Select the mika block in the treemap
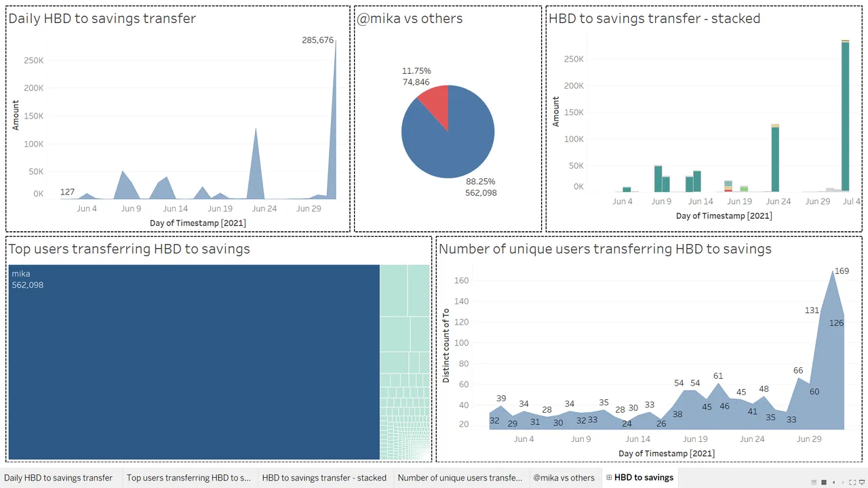This screenshot has width=868, height=488. point(194,362)
